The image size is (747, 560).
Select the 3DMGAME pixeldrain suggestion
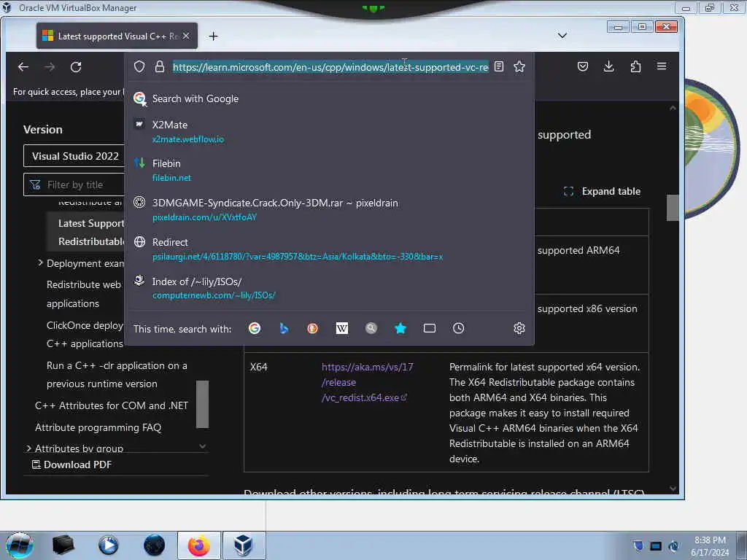[330, 209]
